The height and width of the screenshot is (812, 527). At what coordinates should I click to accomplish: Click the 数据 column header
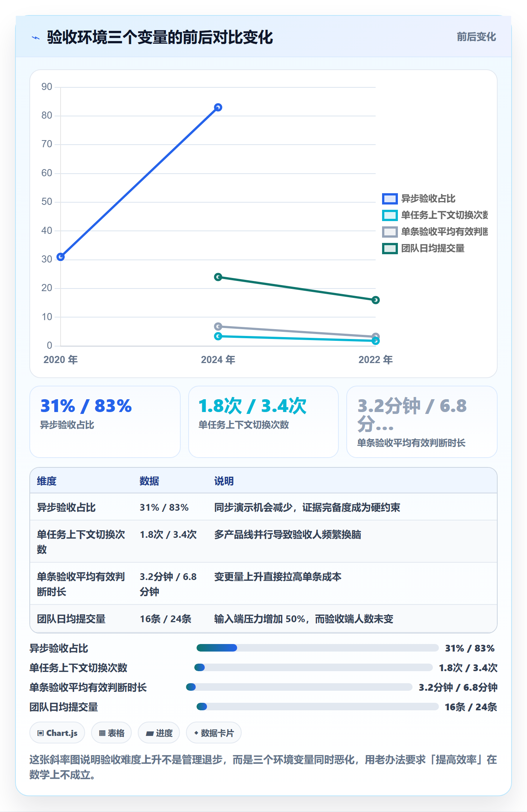click(149, 481)
